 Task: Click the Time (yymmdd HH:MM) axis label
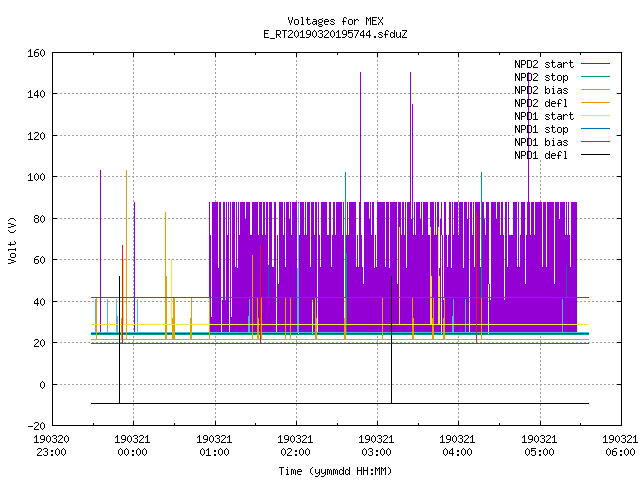point(335,471)
